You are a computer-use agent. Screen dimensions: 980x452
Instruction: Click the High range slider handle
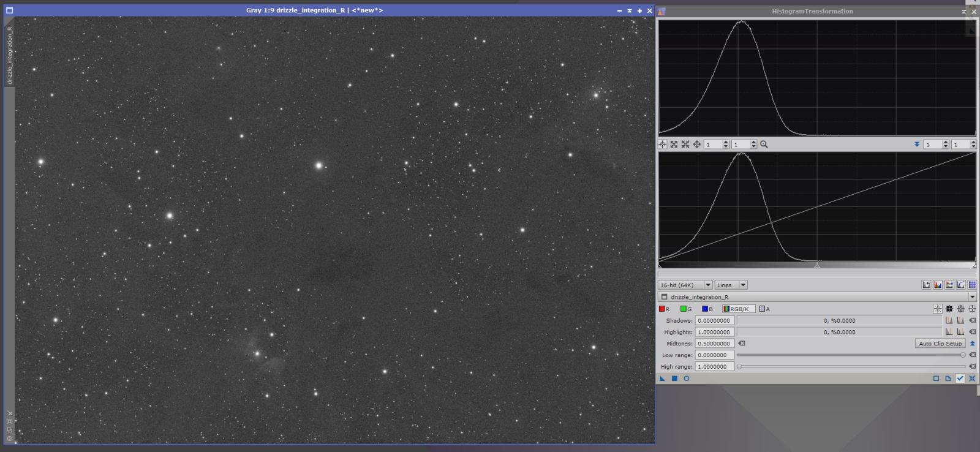(x=739, y=366)
